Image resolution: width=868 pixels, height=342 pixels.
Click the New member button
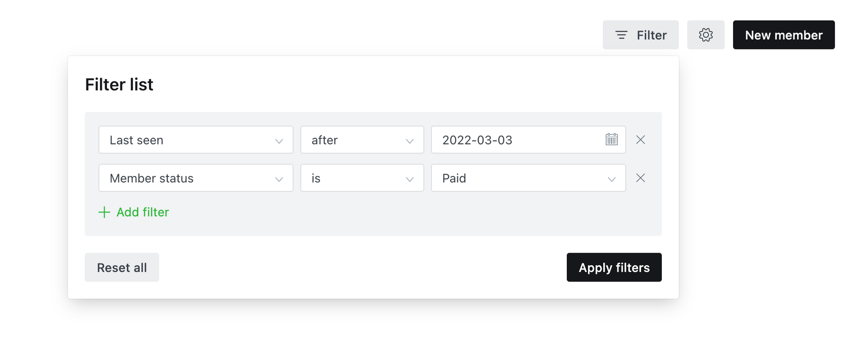(x=783, y=35)
